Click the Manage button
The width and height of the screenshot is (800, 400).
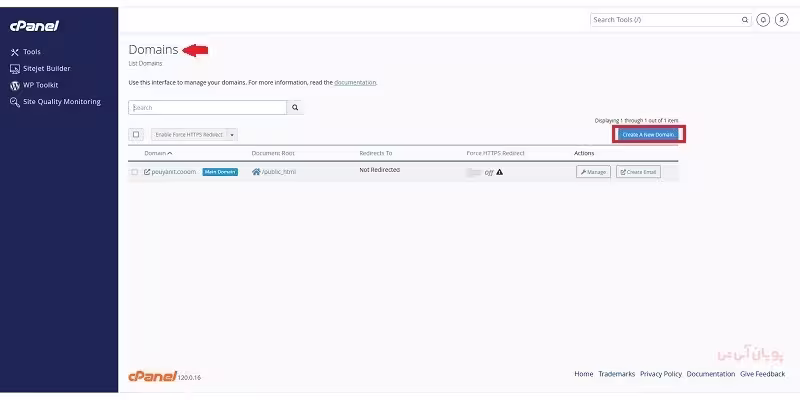pyautogui.click(x=593, y=172)
